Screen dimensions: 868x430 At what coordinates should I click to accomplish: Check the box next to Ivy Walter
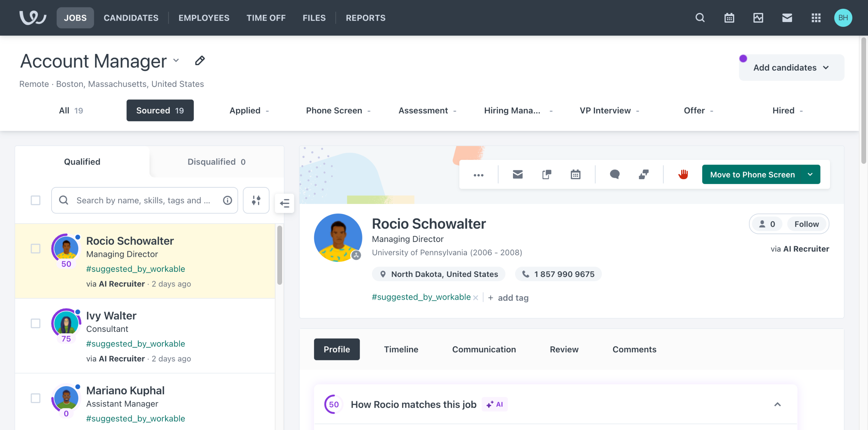click(x=36, y=323)
